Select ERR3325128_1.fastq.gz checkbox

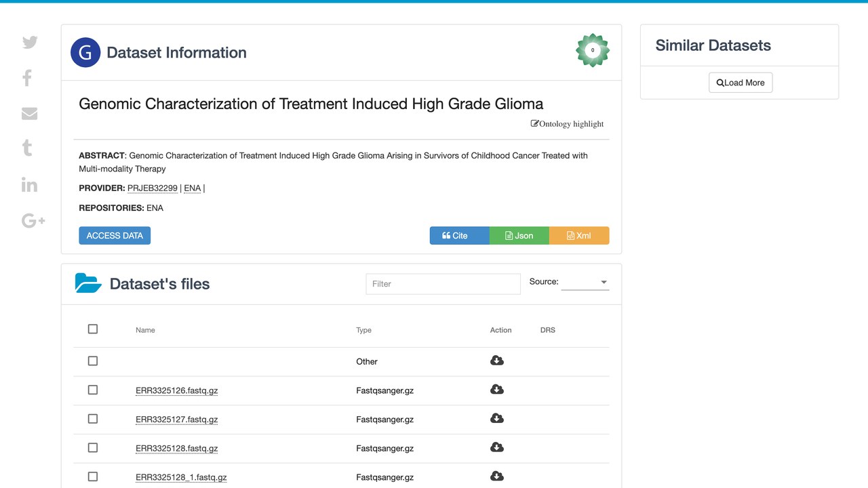point(93,476)
